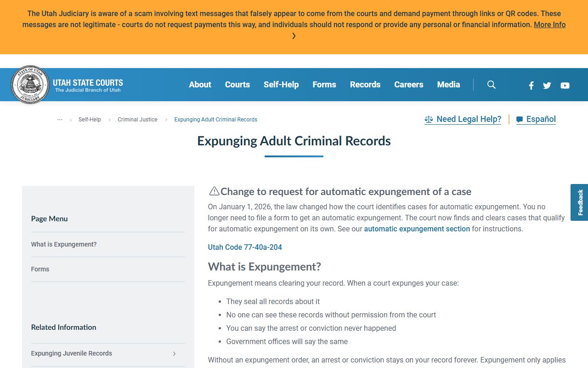The height and width of the screenshot is (368, 588).
Task: Open the chevron next to Expunging Juvenile Records
Action: tap(174, 354)
